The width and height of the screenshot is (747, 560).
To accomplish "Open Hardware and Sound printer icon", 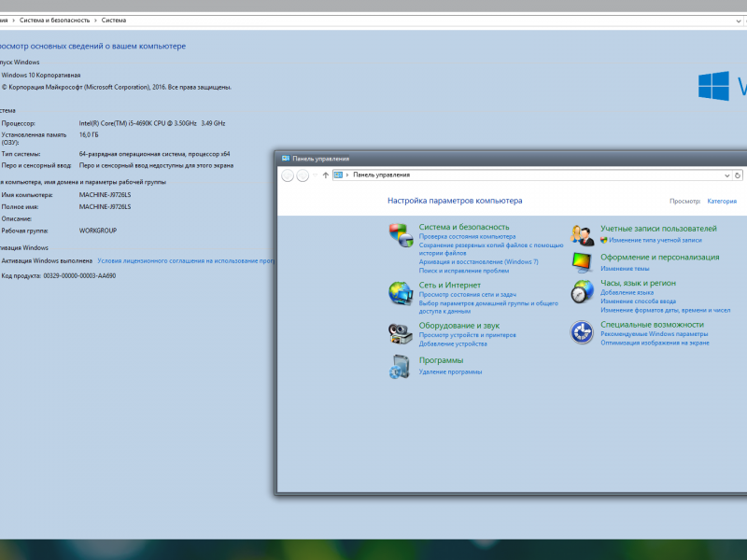I will click(x=401, y=333).
